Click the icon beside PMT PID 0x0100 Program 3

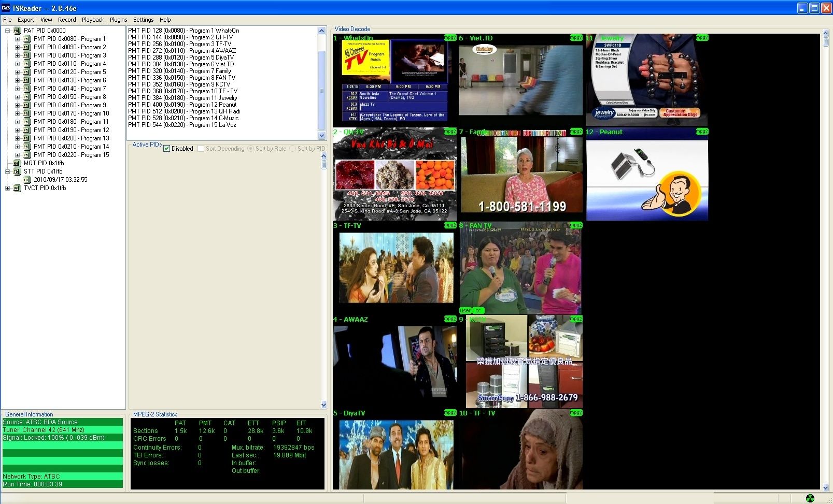pyautogui.click(x=27, y=55)
